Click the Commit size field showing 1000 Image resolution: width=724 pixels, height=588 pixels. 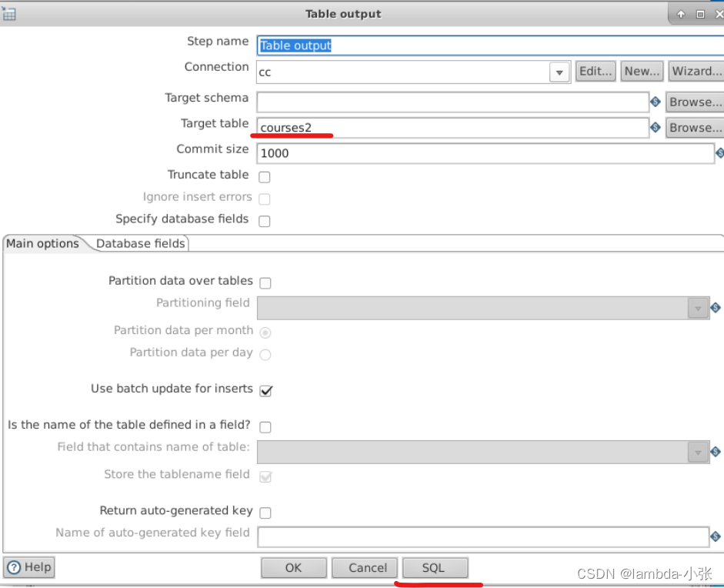(x=485, y=153)
